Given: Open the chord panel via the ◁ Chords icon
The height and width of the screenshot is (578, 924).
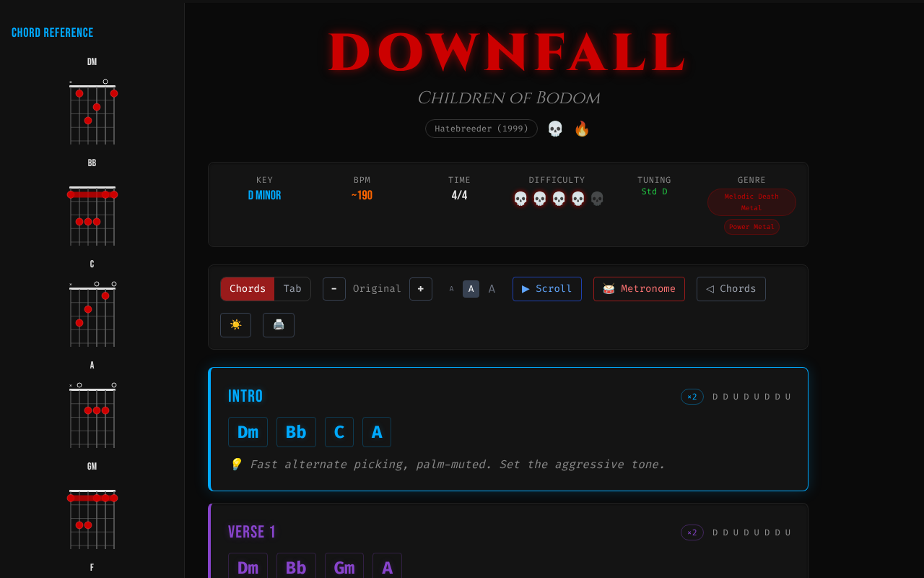Looking at the screenshot, I should tap(731, 288).
